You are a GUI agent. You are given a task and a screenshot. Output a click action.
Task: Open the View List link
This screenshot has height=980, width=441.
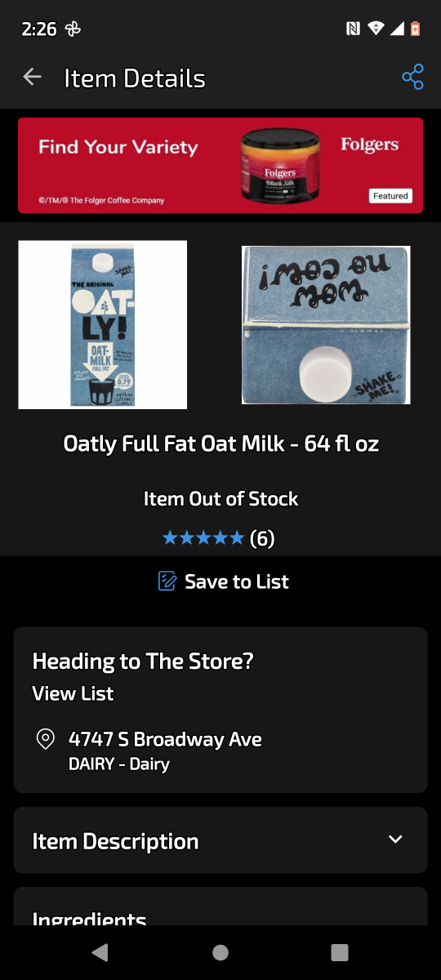73,694
